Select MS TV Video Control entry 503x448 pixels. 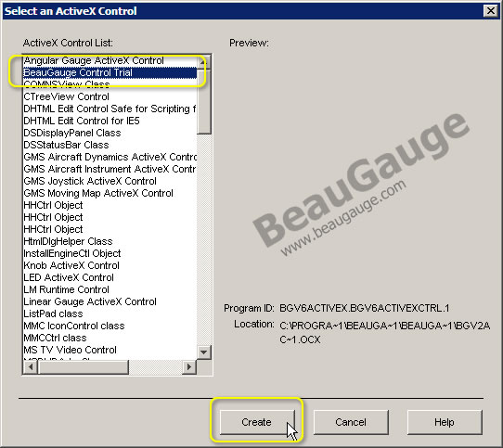(110, 351)
